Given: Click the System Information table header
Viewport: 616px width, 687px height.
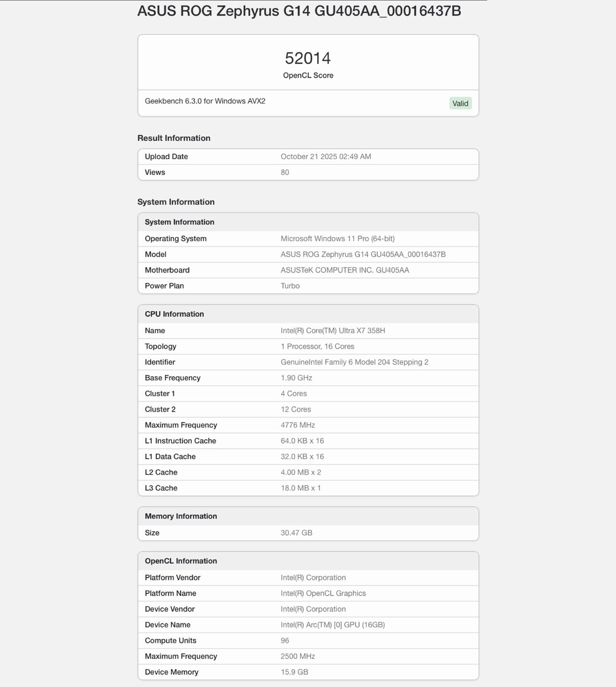Looking at the screenshot, I should (180, 222).
